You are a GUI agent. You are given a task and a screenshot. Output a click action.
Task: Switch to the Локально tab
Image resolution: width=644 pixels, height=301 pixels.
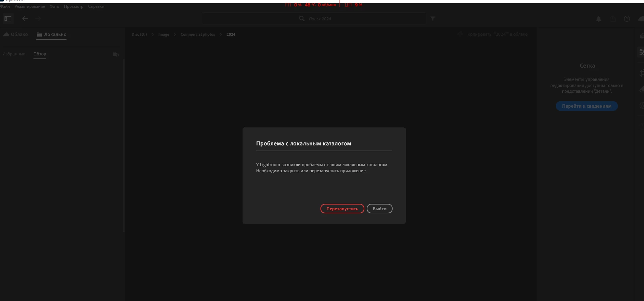51,34
